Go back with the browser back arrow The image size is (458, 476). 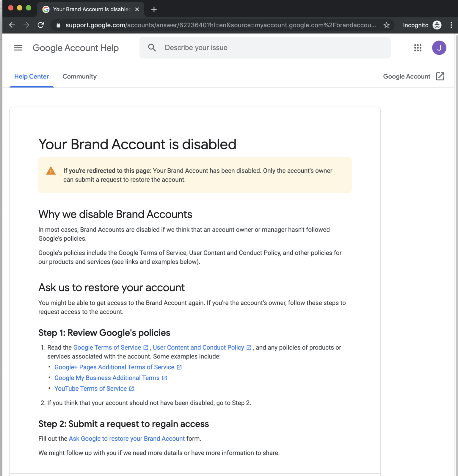tap(12, 25)
